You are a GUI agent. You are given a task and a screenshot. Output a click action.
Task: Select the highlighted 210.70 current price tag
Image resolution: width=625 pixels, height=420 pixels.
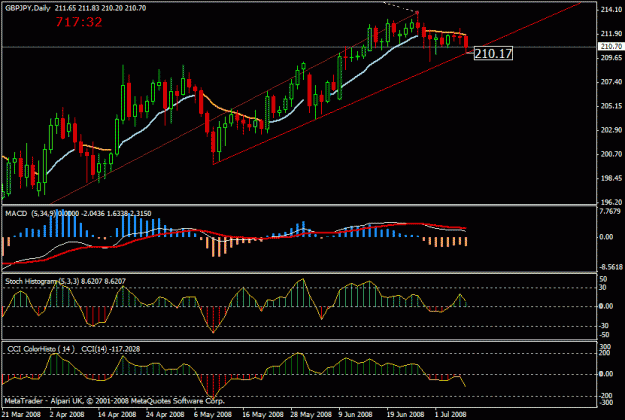(x=611, y=47)
